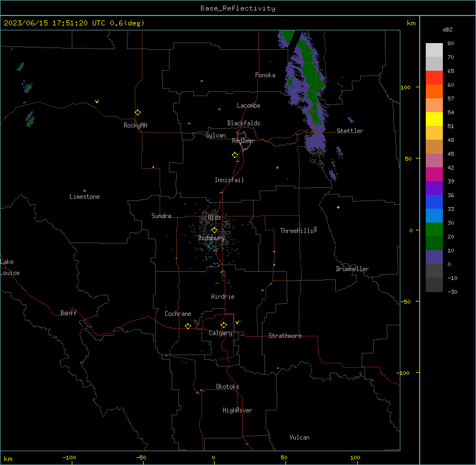Click the Okotoks label
Viewport: 476px width, 465px height.
228,387
